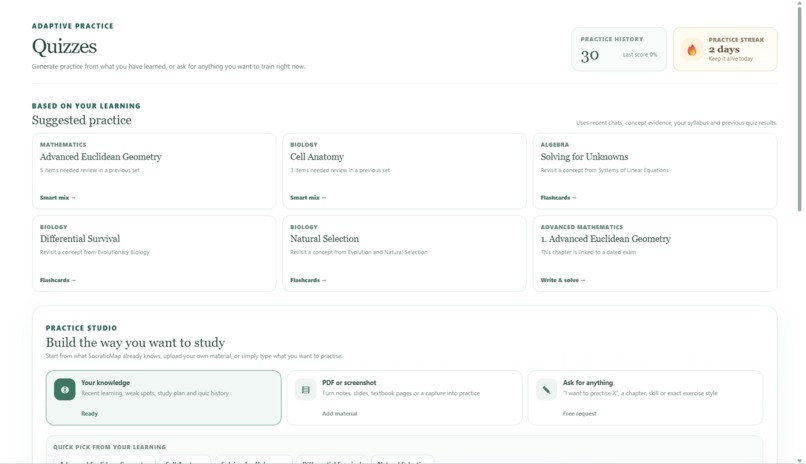Select the Your knowledge source tab
The height and width of the screenshot is (464, 806).
(163, 398)
